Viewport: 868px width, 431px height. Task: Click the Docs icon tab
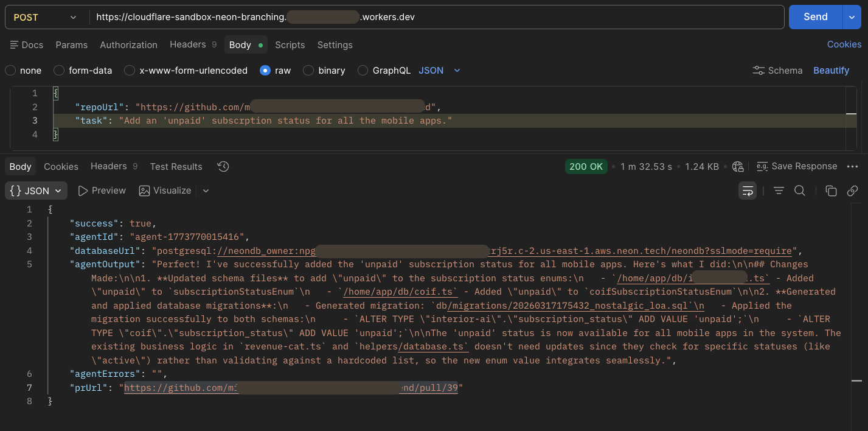(27, 44)
